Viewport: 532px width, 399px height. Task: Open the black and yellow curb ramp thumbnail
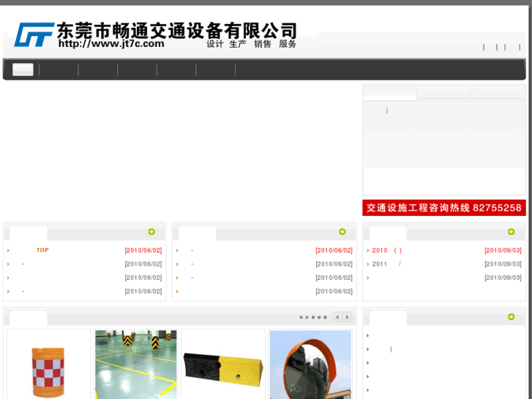(223, 364)
